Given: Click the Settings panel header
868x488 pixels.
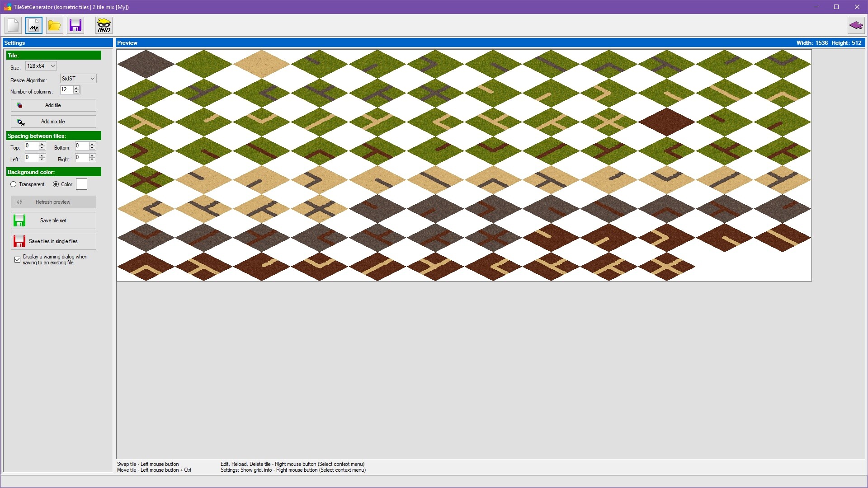Looking at the screenshot, I should tap(15, 42).
